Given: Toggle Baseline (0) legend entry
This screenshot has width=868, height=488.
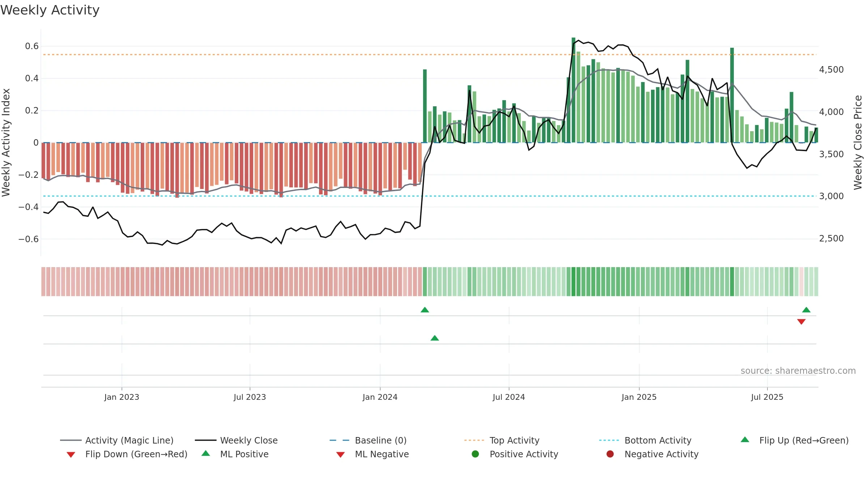Looking at the screenshot, I should (368, 440).
